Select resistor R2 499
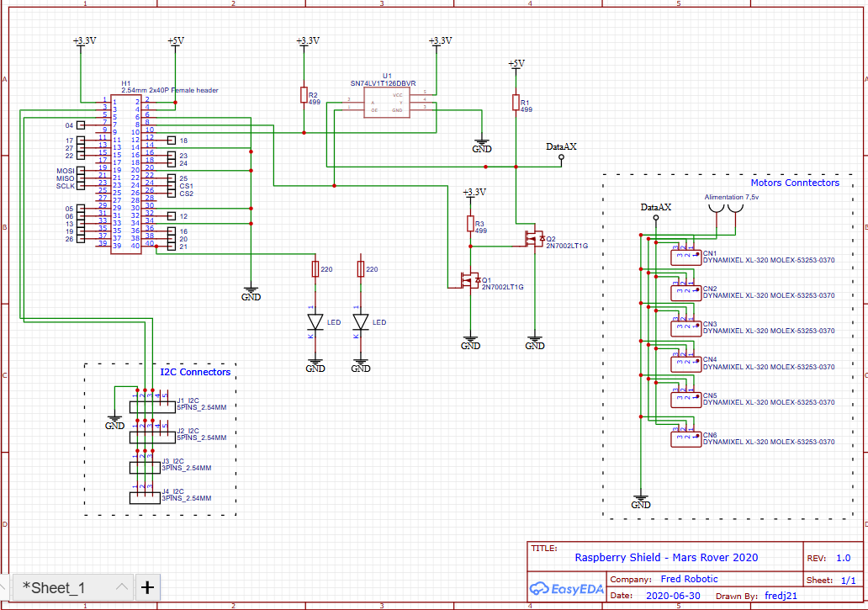The width and height of the screenshot is (868, 610). point(304,94)
